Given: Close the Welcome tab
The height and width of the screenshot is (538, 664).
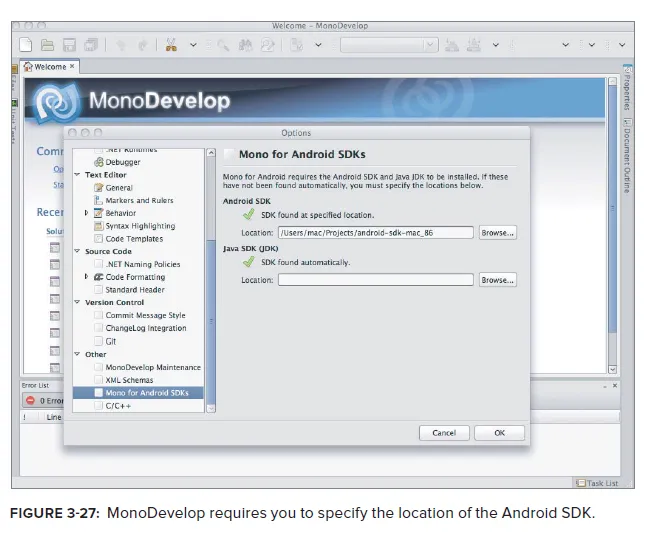Looking at the screenshot, I should click(72, 67).
